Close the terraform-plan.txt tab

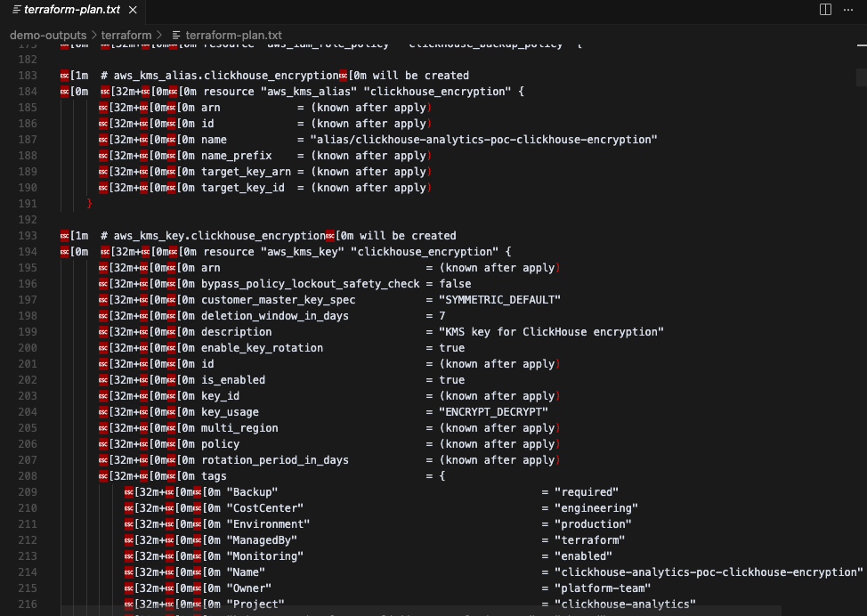pyautogui.click(x=133, y=10)
